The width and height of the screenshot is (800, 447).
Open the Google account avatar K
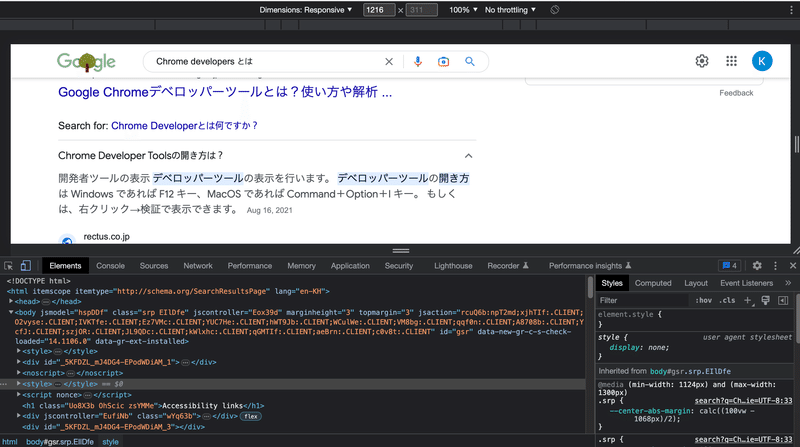(x=762, y=61)
